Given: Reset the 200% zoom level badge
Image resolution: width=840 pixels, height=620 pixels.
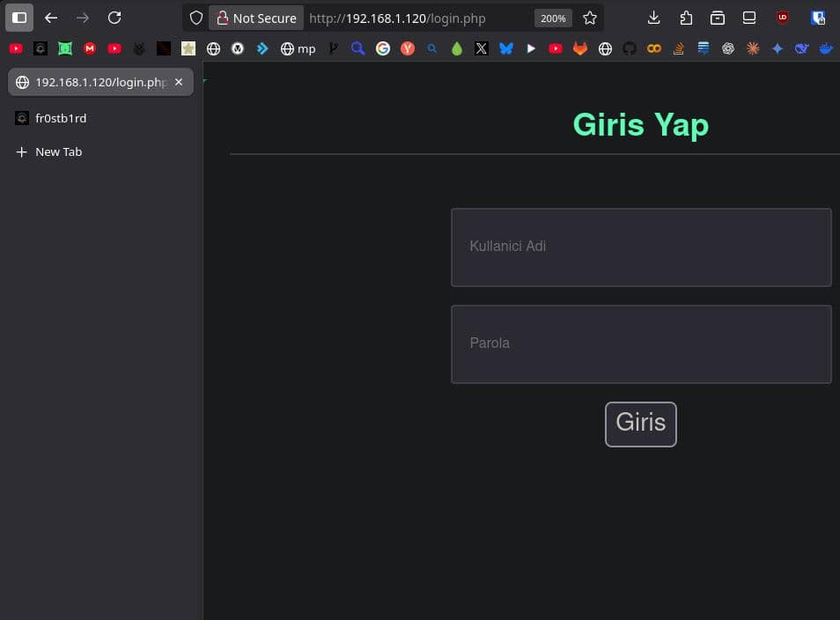Looking at the screenshot, I should click(x=553, y=18).
